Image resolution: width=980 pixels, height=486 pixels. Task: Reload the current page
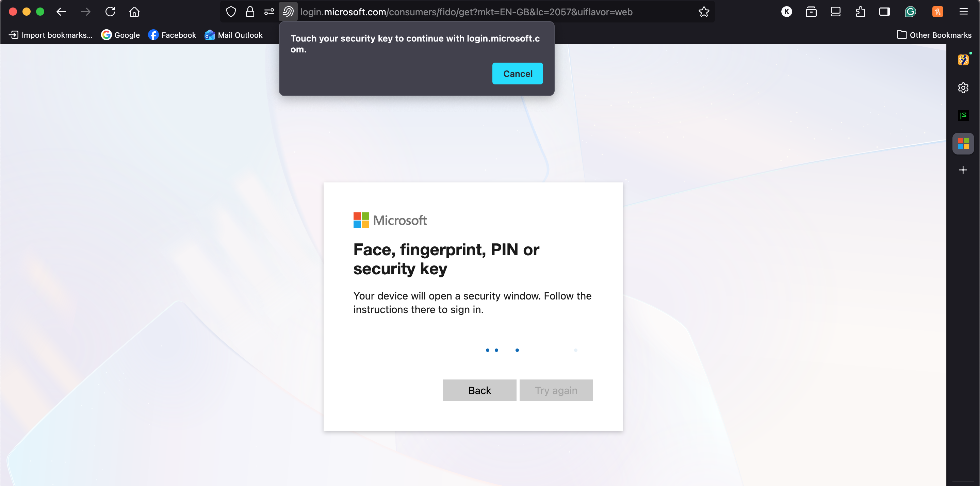(110, 12)
